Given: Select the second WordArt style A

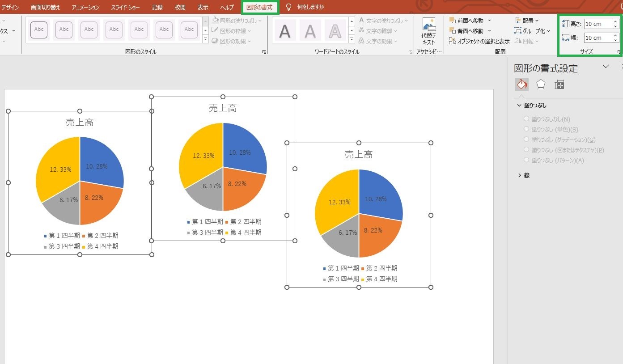Looking at the screenshot, I should 310,30.
